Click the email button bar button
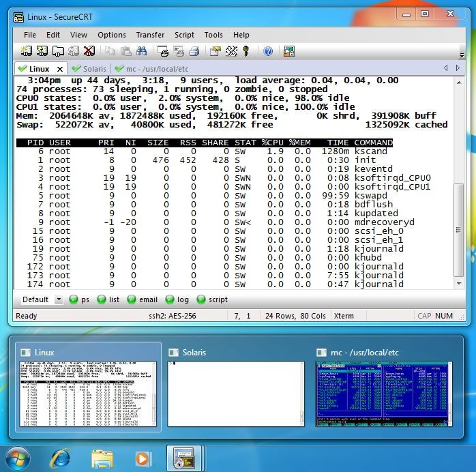 [x=142, y=299]
